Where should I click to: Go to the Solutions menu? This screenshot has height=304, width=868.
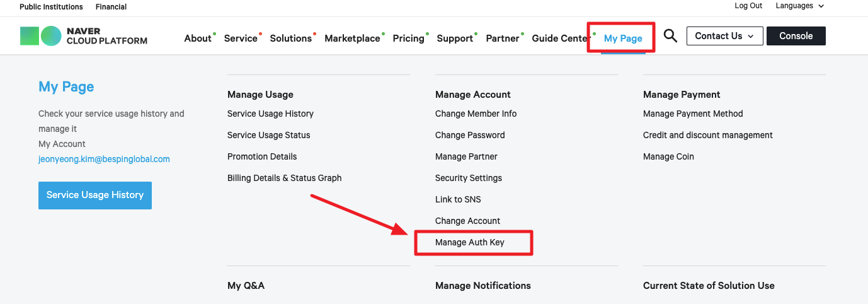click(x=290, y=38)
